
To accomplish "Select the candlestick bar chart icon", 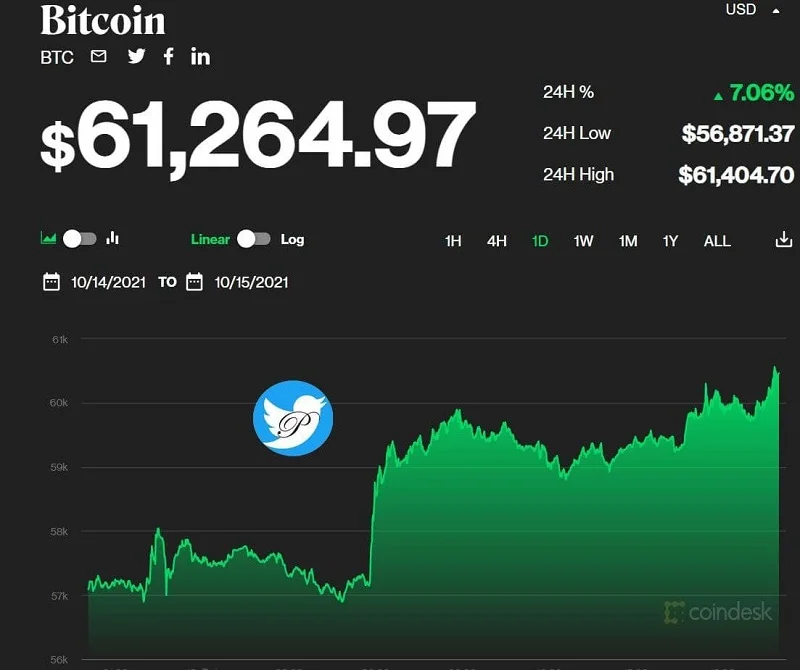I will (x=113, y=238).
